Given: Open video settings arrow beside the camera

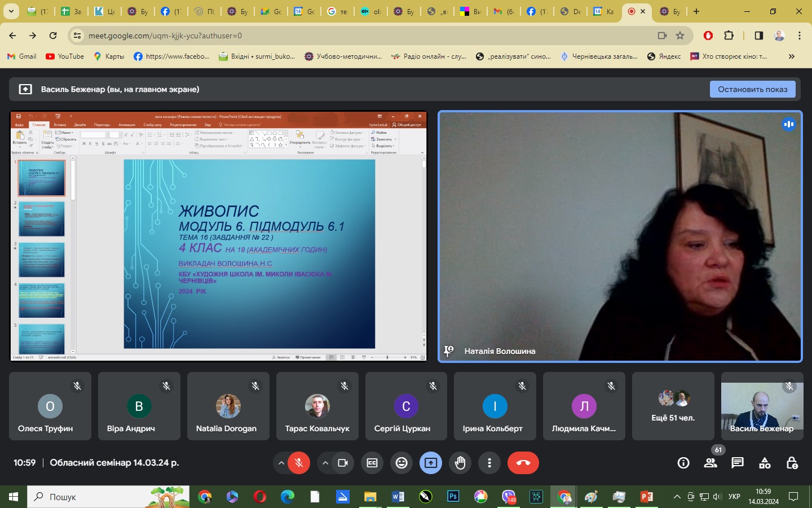Looking at the screenshot, I should pos(325,463).
